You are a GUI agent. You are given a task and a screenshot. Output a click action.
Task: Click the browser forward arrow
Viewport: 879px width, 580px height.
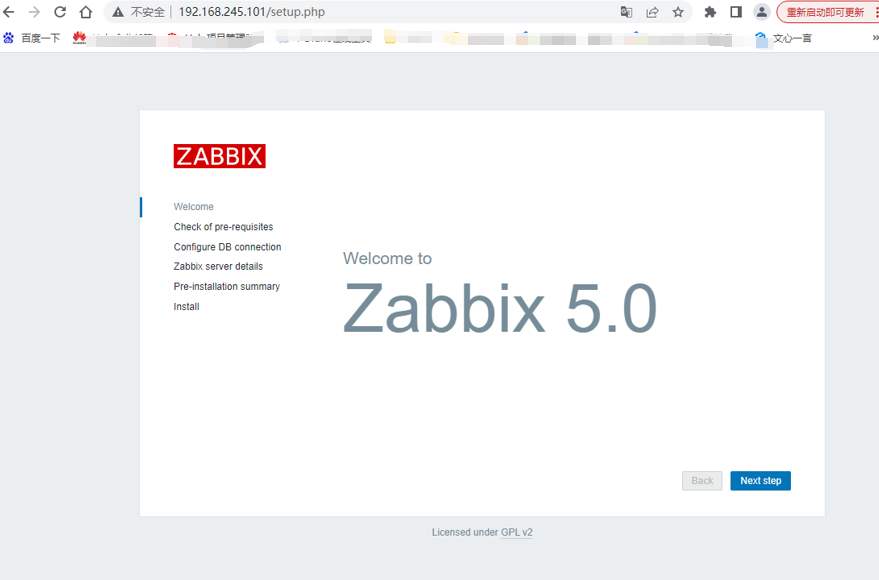pyautogui.click(x=34, y=12)
